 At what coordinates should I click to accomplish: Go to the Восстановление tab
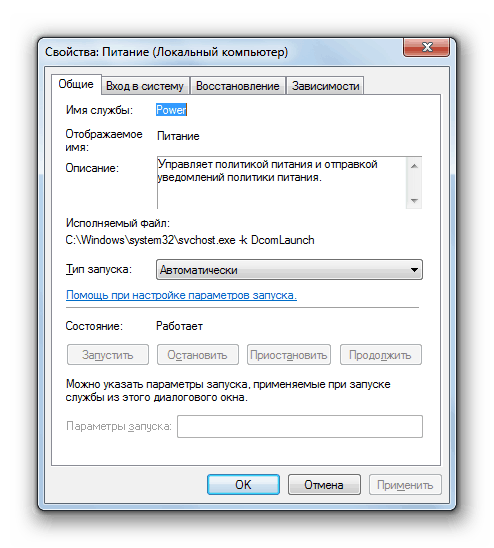[x=238, y=86]
